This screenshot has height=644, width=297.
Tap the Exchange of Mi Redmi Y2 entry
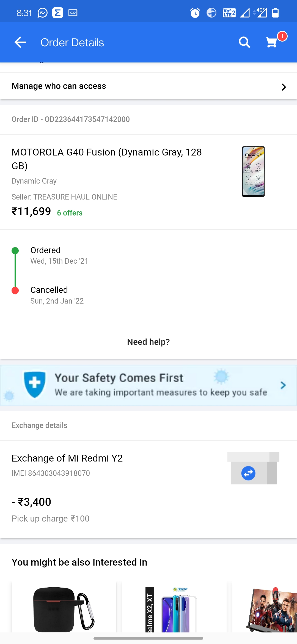click(67, 458)
